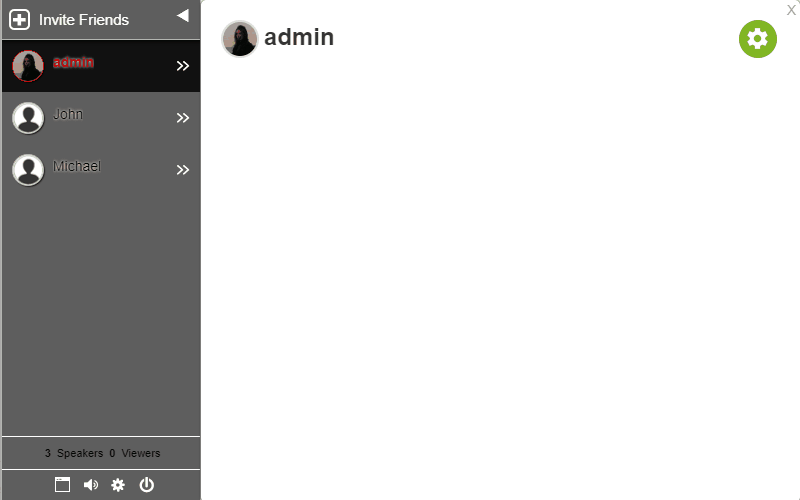Open the green gear settings button
The height and width of the screenshot is (500, 800).
pyautogui.click(x=758, y=39)
